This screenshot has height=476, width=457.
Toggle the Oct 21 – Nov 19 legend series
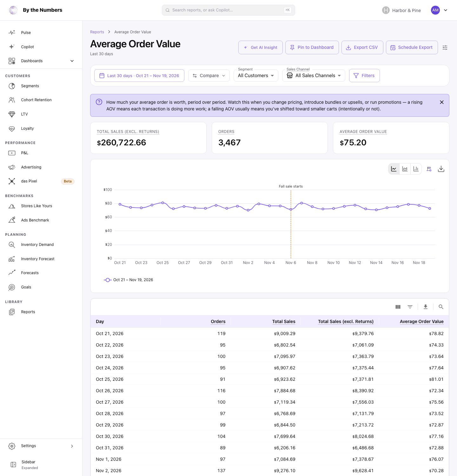tap(129, 280)
